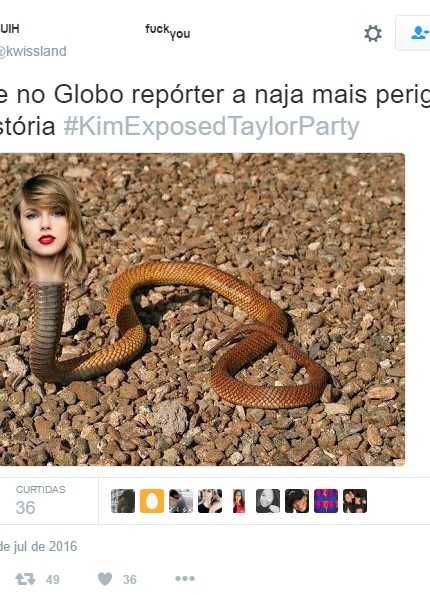
Task: Open the #KimExposedTaylorParty hashtag link
Action: [x=211, y=126]
